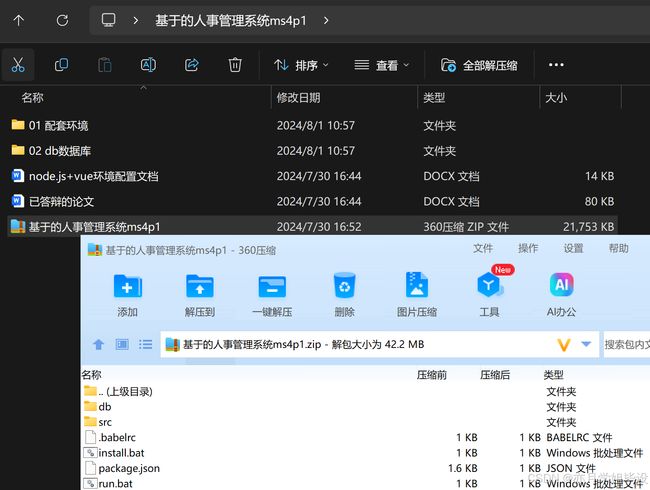Sort archive list by 压缩后 column
The height and width of the screenshot is (490, 650).
pyautogui.click(x=495, y=375)
